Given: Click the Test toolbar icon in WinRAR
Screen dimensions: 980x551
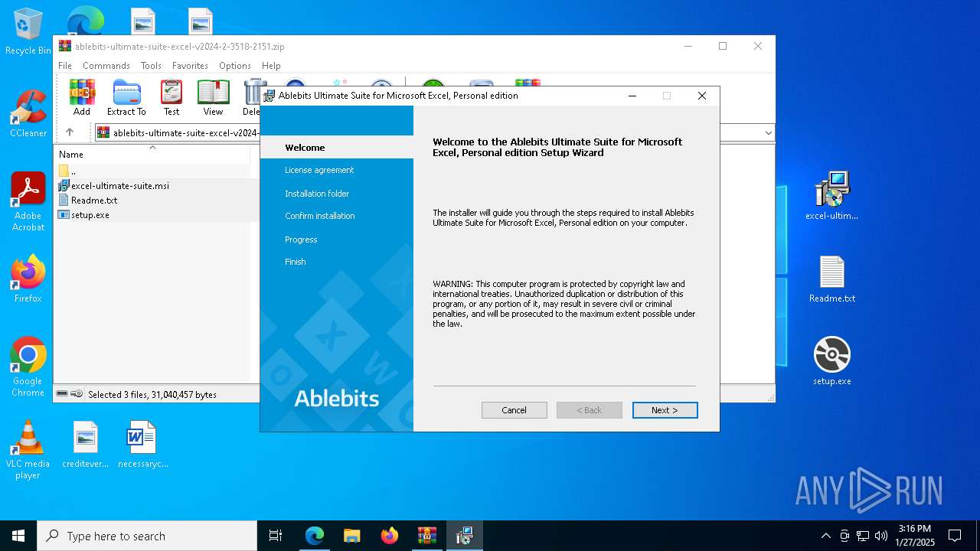Looking at the screenshot, I should (x=171, y=97).
